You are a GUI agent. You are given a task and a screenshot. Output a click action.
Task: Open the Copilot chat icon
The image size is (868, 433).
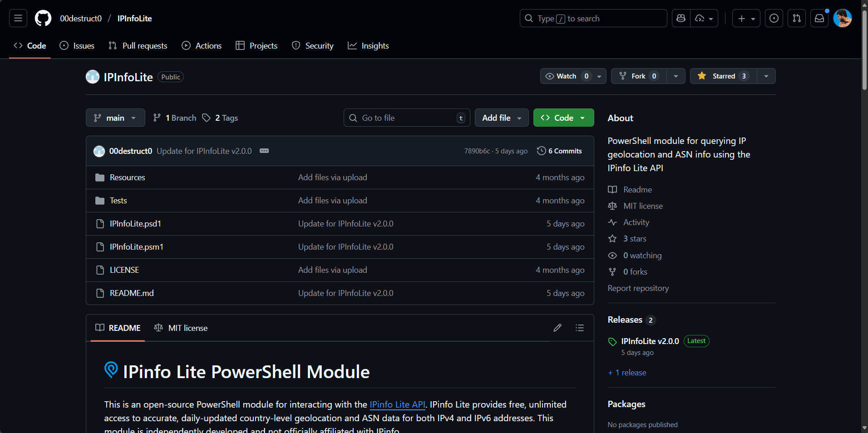[681, 18]
